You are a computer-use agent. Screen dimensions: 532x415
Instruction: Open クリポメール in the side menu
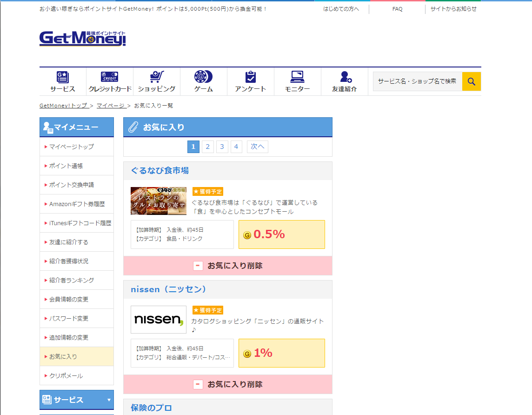click(x=77, y=375)
